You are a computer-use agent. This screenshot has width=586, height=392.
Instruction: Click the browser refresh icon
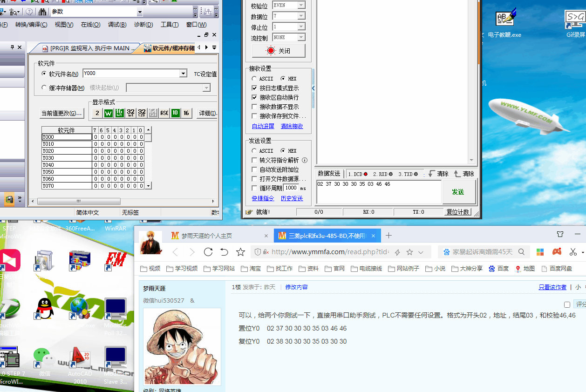coord(208,252)
